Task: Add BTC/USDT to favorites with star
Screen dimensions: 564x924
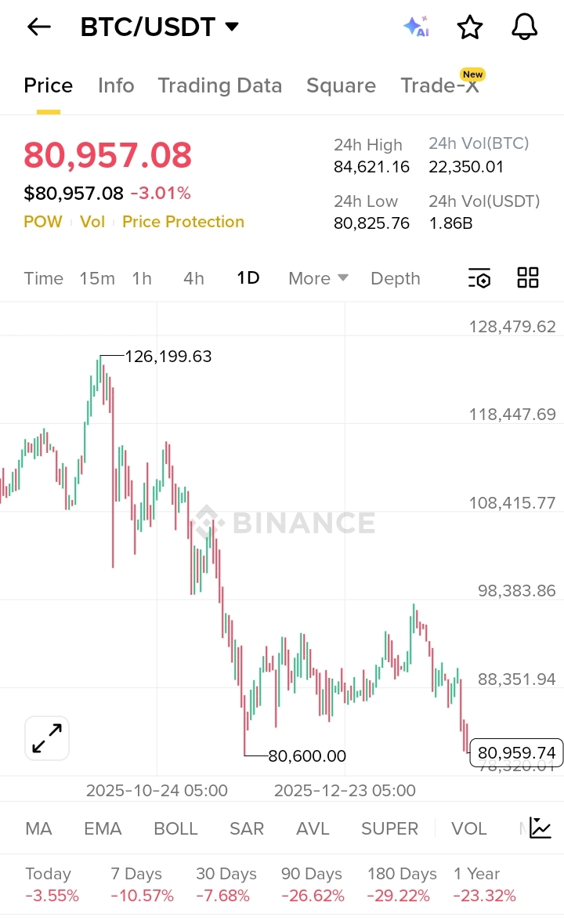Action: click(x=470, y=27)
